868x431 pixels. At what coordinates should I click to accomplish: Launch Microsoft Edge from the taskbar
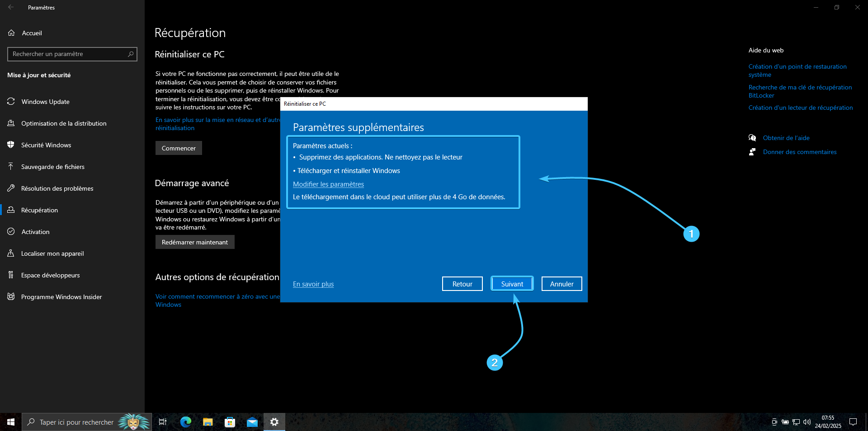point(185,422)
